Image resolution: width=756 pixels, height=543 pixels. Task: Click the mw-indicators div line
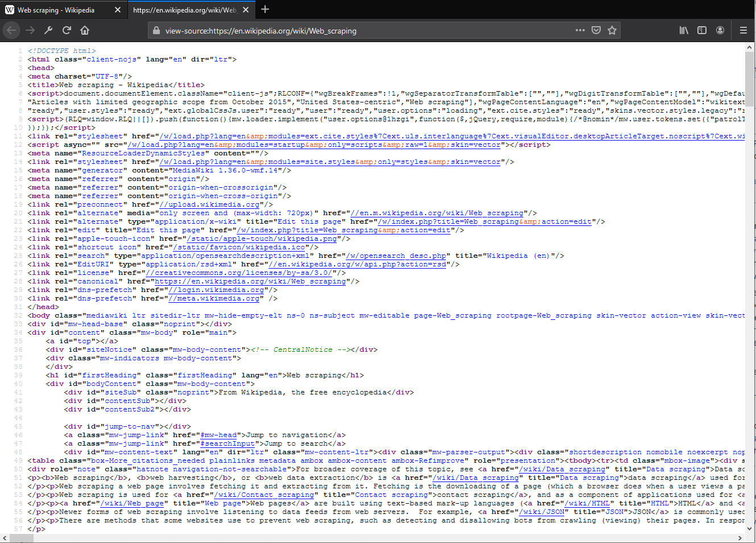pyautogui.click(x=143, y=358)
